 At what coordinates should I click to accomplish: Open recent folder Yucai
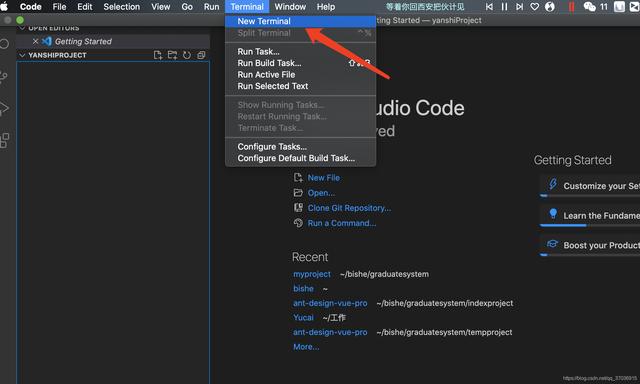coord(303,317)
